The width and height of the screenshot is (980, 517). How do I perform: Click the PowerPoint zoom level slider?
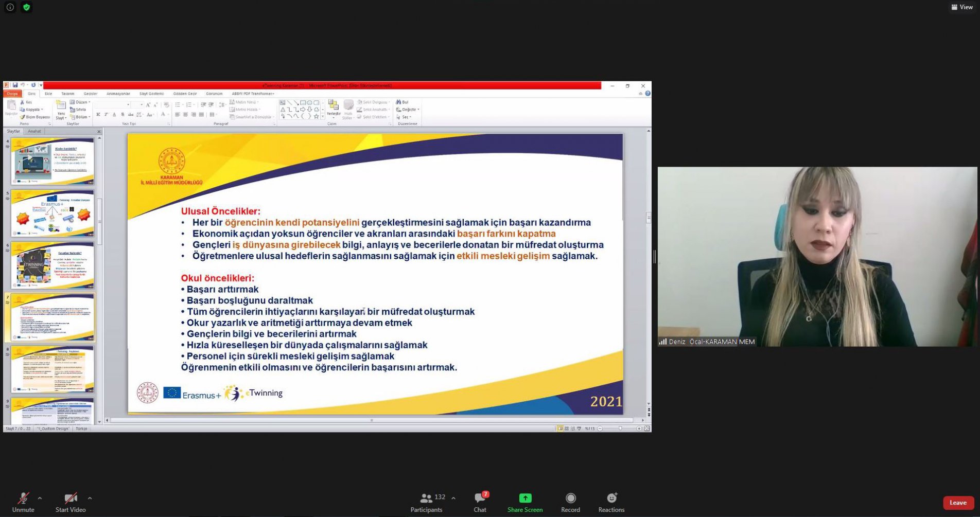tap(620, 429)
